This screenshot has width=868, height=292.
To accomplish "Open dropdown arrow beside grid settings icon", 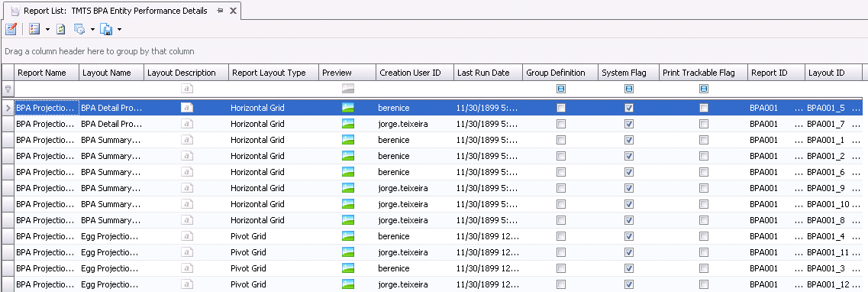I will pyautogui.click(x=92, y=30).
